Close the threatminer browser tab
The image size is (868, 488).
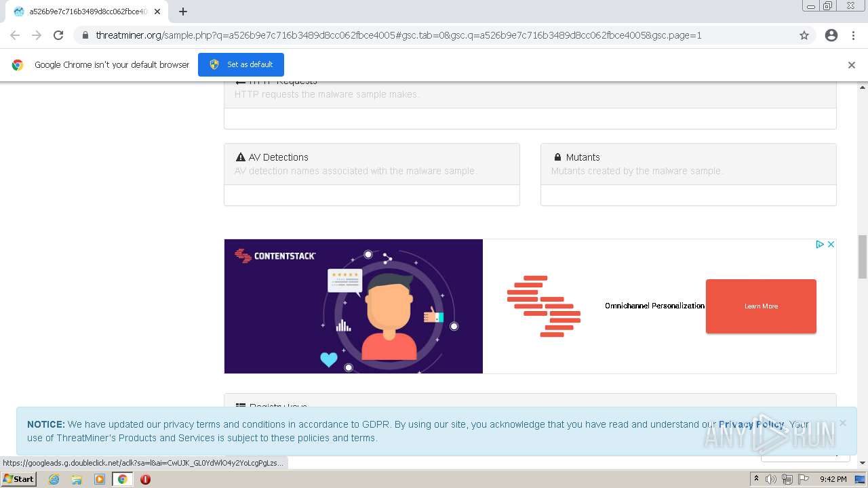coord(157,12)
